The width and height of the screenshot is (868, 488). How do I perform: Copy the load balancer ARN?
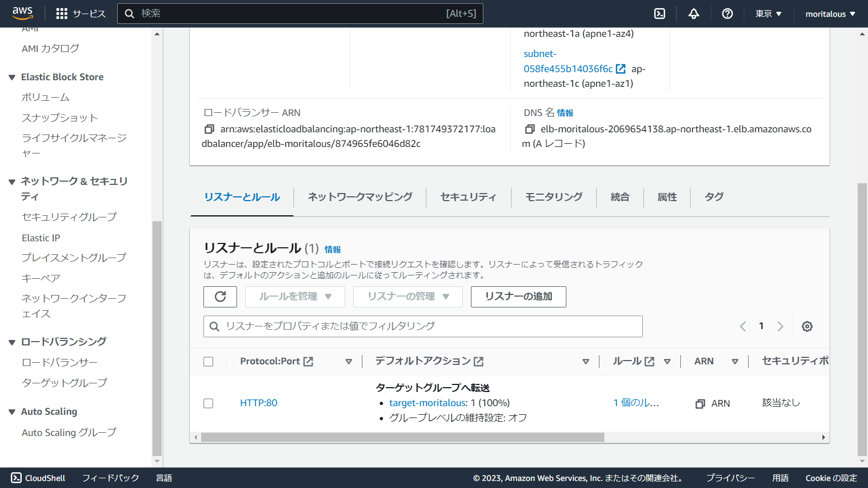[208, 130]
